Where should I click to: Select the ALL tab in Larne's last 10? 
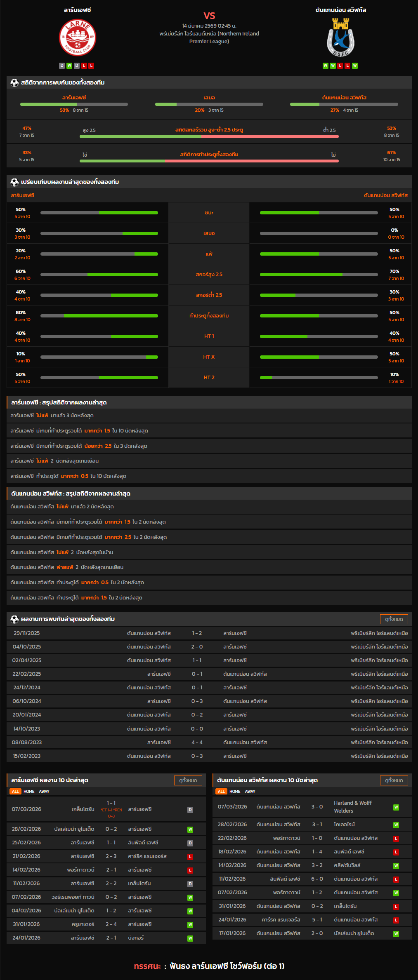[x=15, y=792]
